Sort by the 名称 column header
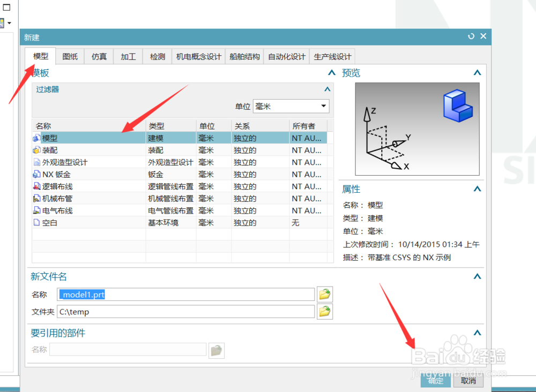The image size is (536, 392). coord(89,126)
